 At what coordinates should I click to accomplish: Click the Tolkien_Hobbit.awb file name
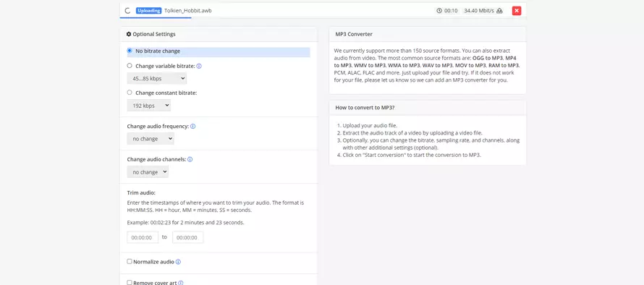tap(188, 11)
